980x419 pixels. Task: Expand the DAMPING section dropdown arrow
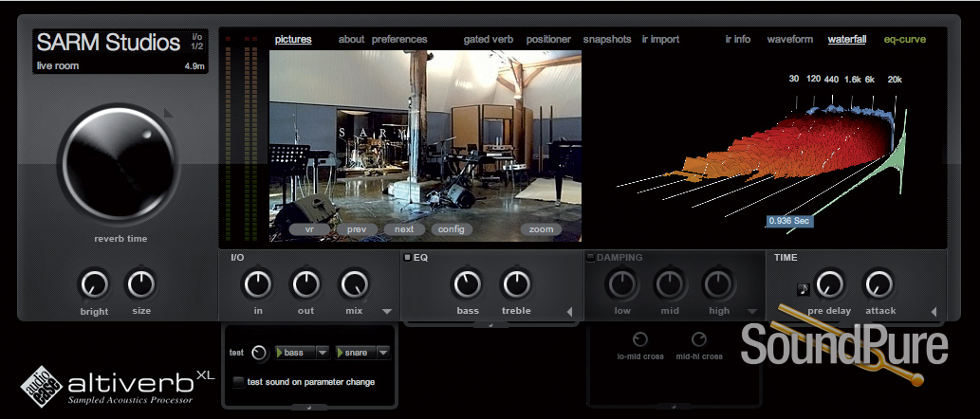[x=752, y=311]
